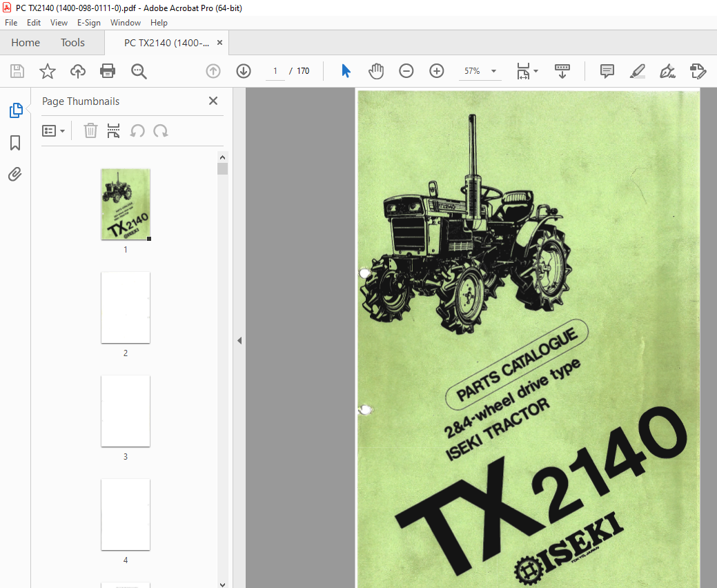Click the Insert pages thumbnail icon

click(x=113, y=130)
